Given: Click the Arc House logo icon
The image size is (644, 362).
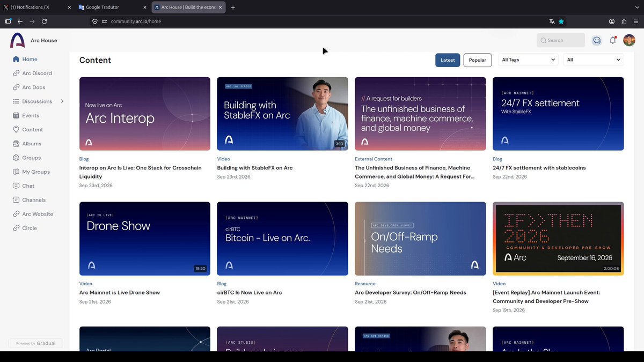Looking at the screenshot, I should (18, 40).
